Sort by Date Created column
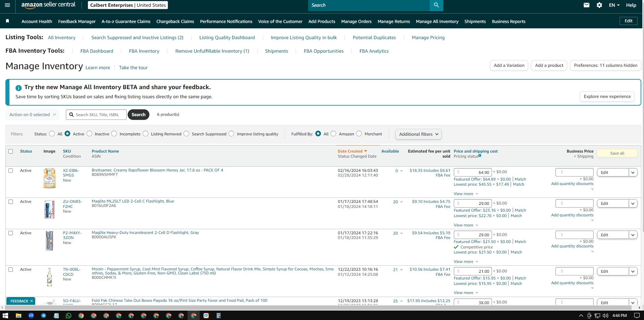Viewport: 644px width, 320px height. 352,151
